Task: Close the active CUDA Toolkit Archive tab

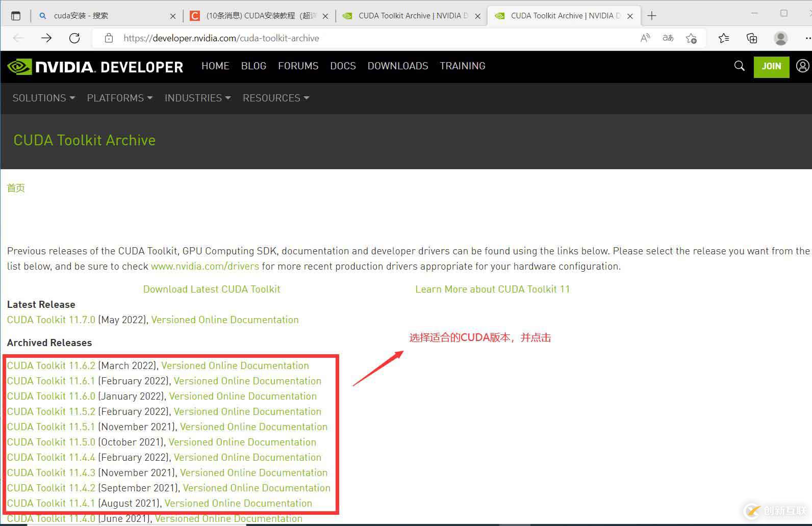Action: pos(630,16)
